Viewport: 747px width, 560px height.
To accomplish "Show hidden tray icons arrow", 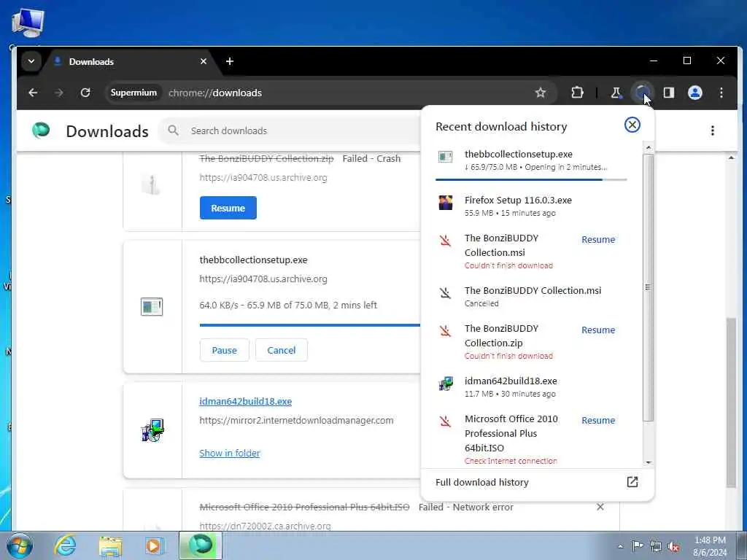I will (620, 546).
